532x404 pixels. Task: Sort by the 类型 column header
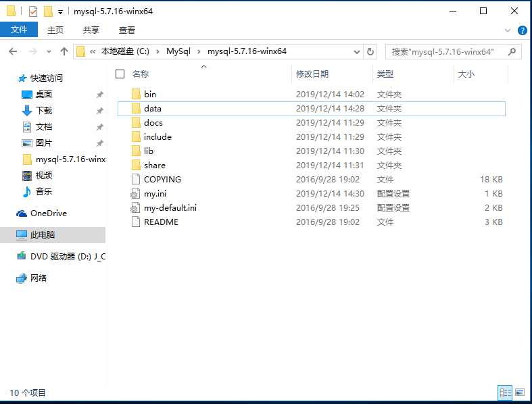pos(385,74)
